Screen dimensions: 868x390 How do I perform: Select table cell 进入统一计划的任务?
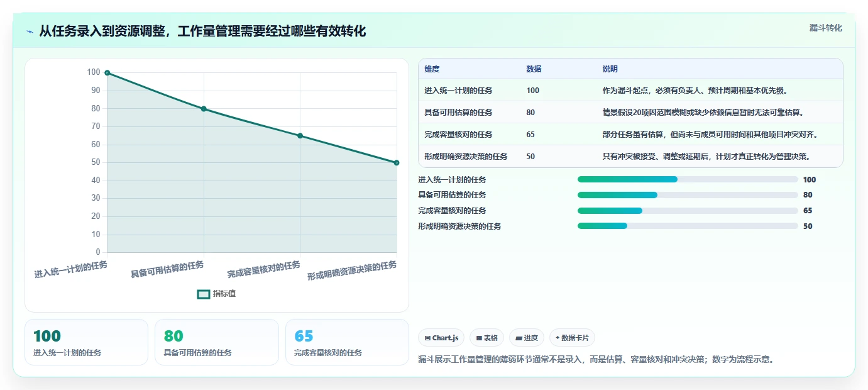458,91
